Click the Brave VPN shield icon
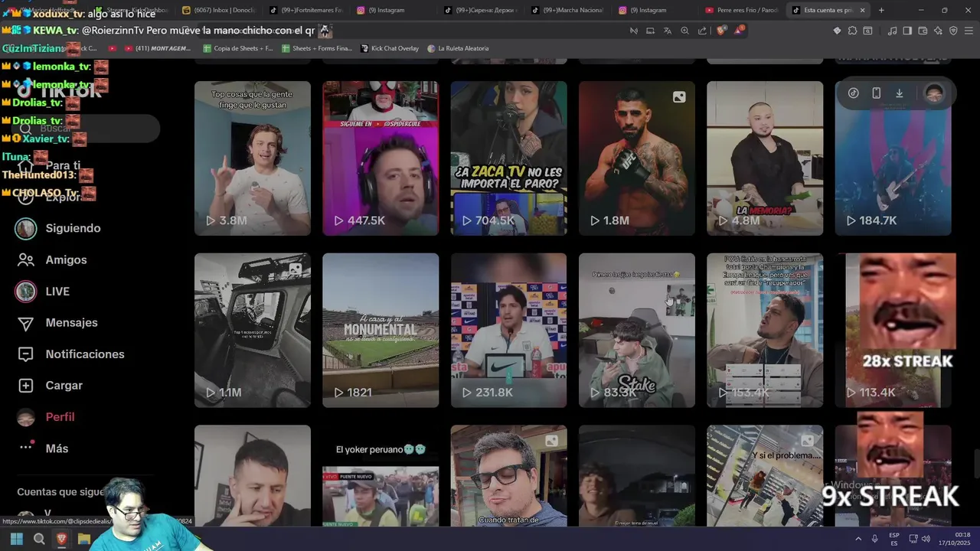The height and width of the screenshot is (551, 980). [x=953, y=31]
